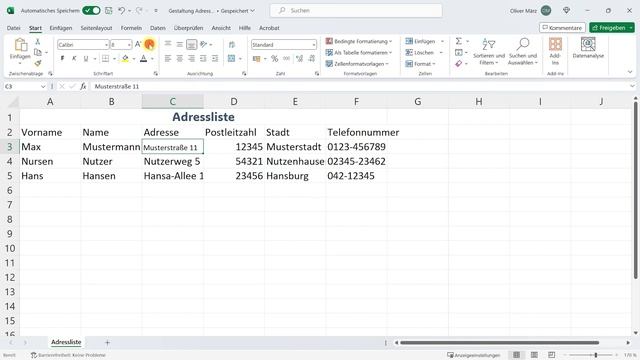Screen dimensions: 640x360
Task: Switch to the Formeln tab
Action: 131,28
